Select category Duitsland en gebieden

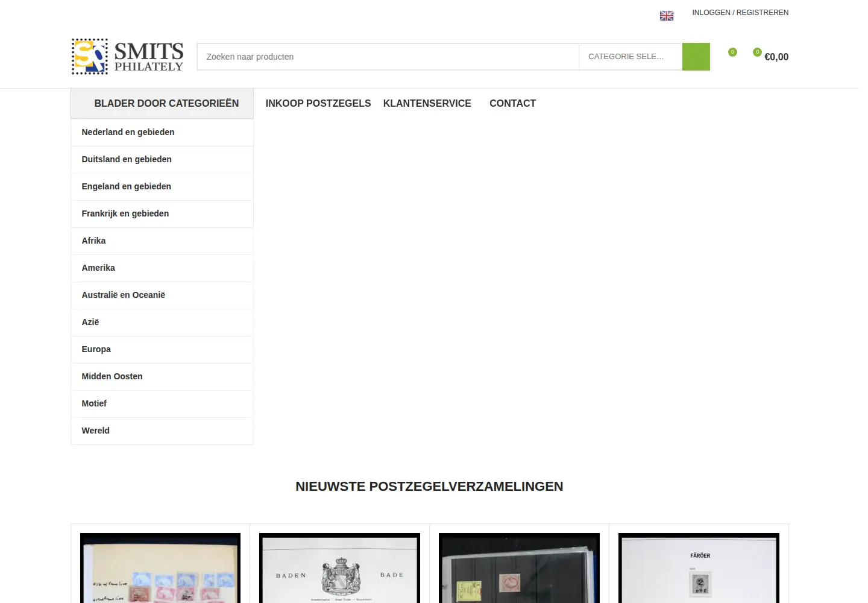pyautogui.click(x=162, y=159)
